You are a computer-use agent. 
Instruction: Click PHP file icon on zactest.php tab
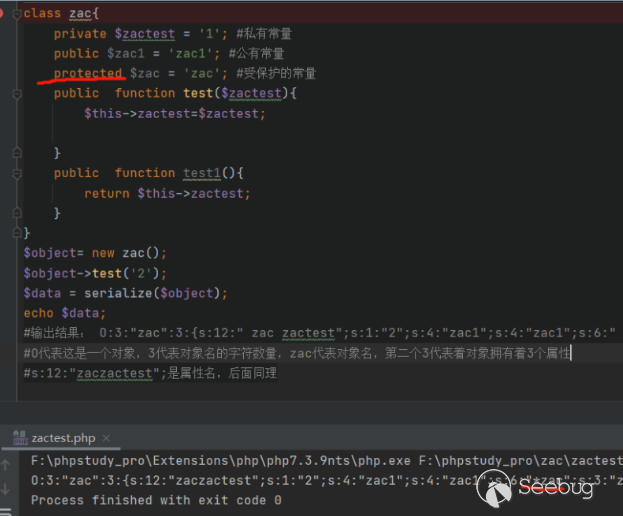coord(20,438)
